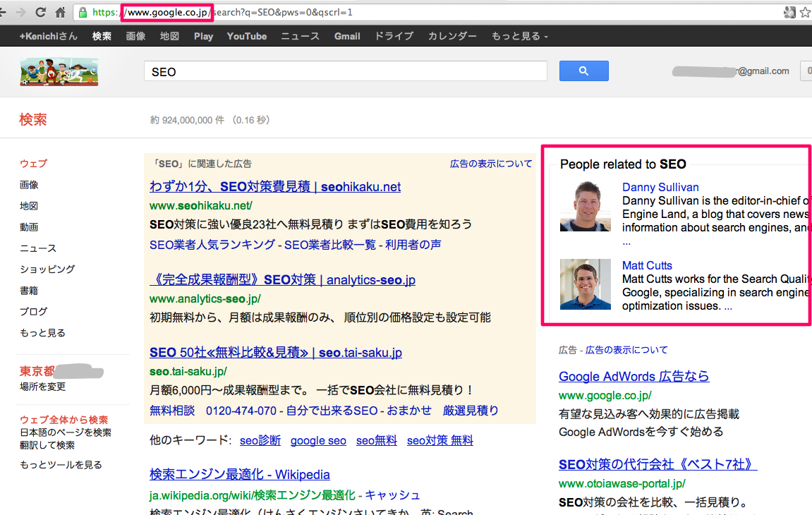Open Play in the navigation bar
The width and height of the screenshot is (812, 515).
click(x=203, y=36)
